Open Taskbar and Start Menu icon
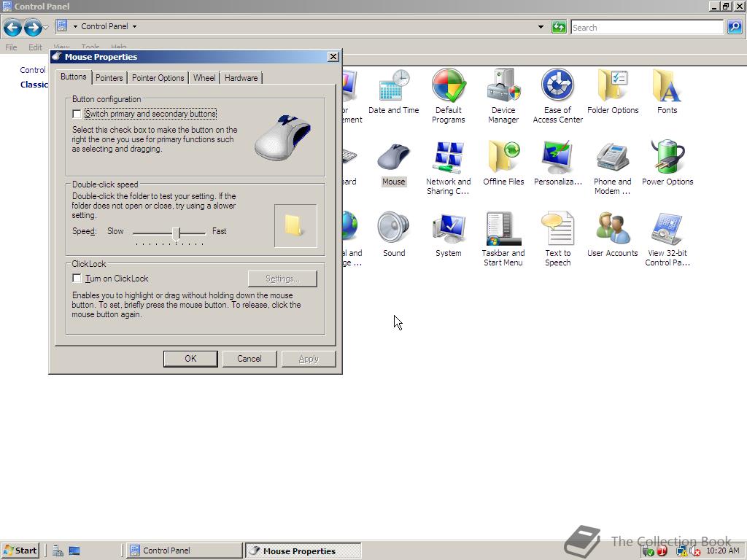747x560 pixels. click(503, 239)
